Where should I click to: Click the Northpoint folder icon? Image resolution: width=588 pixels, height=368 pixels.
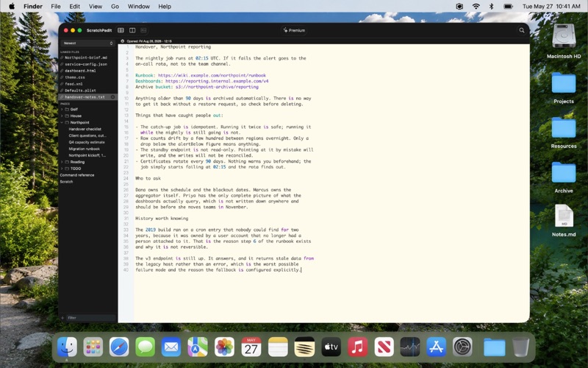pos(67,122)
